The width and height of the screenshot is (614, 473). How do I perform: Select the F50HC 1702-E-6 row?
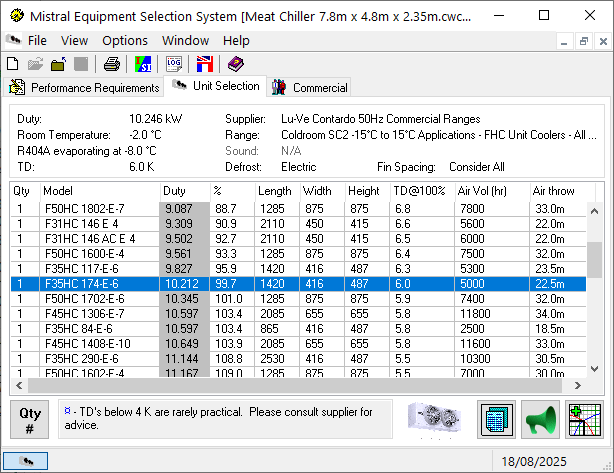coord(298,299)
